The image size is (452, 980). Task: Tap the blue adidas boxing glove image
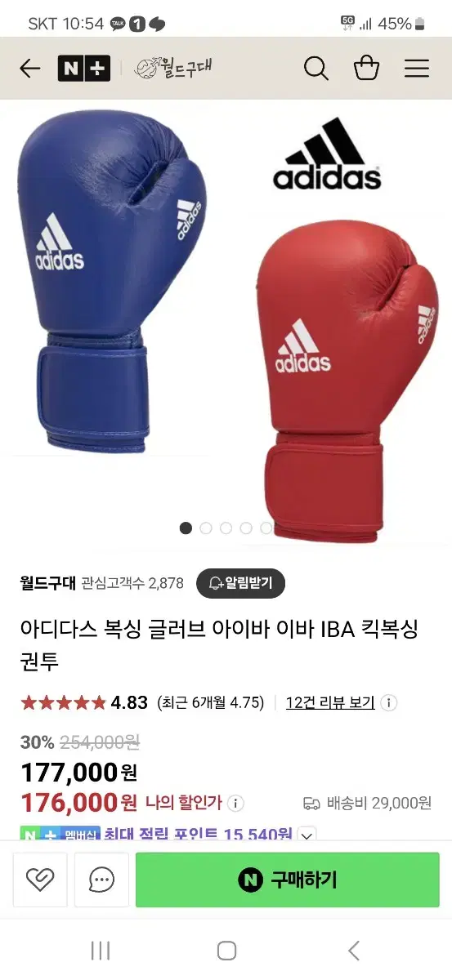coord(110,282)
